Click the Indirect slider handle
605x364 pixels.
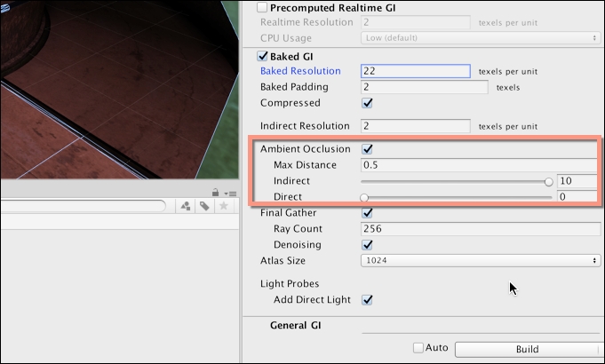pos(549,182)
